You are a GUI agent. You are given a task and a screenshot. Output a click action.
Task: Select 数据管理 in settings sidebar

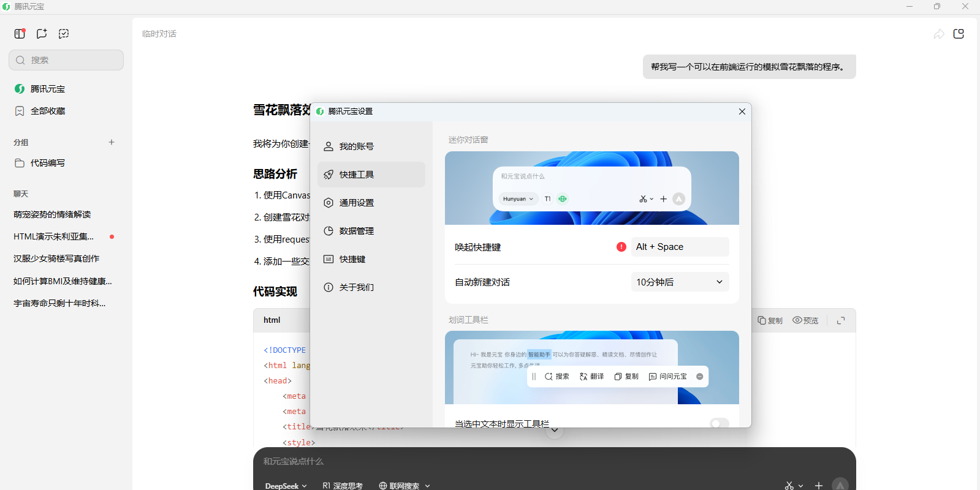[x=357, y=231]
